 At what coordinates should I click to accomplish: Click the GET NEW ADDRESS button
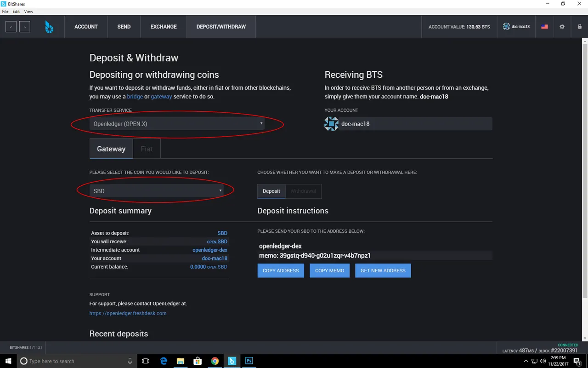(x=383, y=270)
